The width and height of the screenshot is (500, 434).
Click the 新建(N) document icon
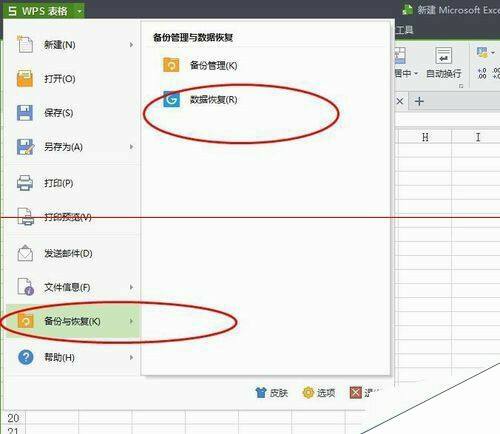coord(25,44)
